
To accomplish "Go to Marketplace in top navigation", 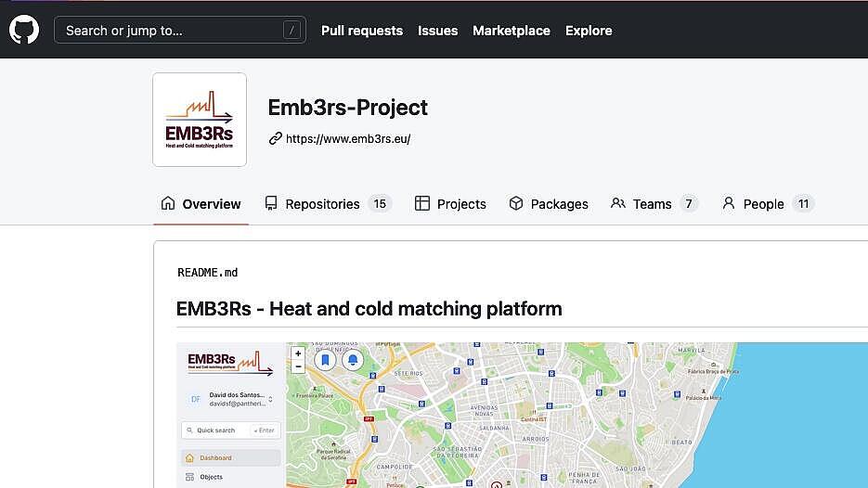I will [x=512, y=31].
